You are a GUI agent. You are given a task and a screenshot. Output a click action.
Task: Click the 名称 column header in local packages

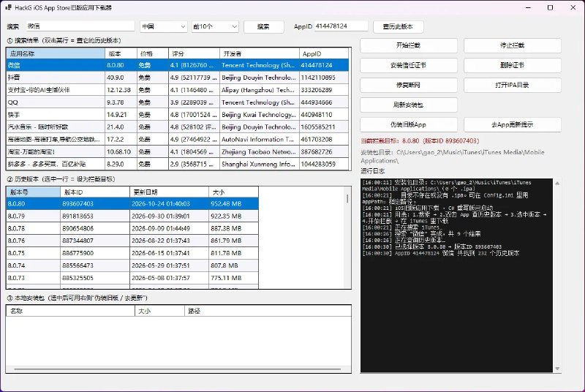70,311
